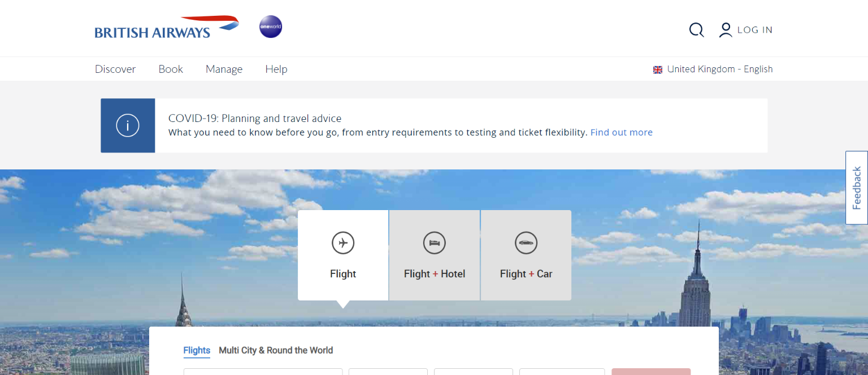868x375 pixels.
Task: Open the Discover menu
Action: pos(115,69)
